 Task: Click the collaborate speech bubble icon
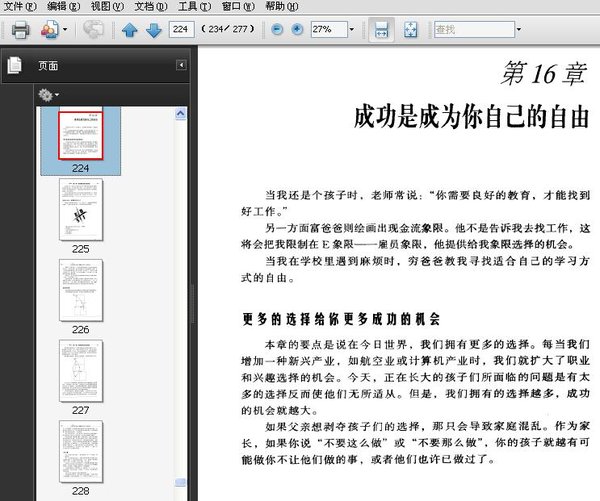pos(93,30)
